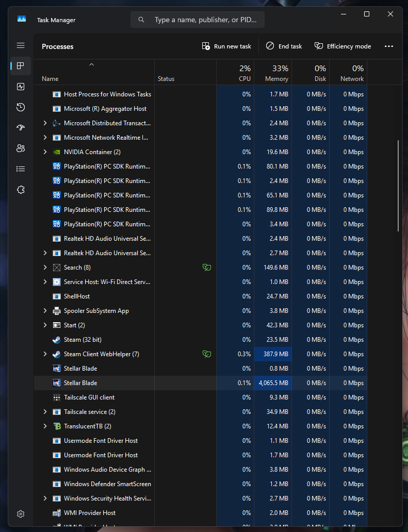Select Usermode Font Driver Host using 1.1 MB
The width and height of the screenshot is (408, 532).
201,441
